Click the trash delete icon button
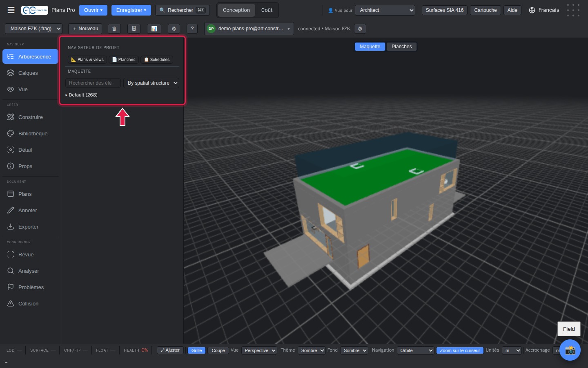 click(x=114, y=29)
